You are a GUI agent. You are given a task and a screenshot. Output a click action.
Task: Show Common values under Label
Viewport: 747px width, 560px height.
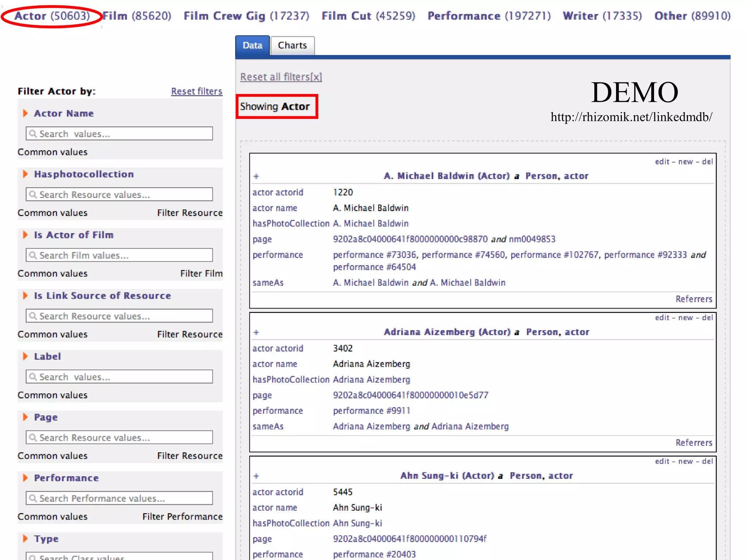click(53, 395)
